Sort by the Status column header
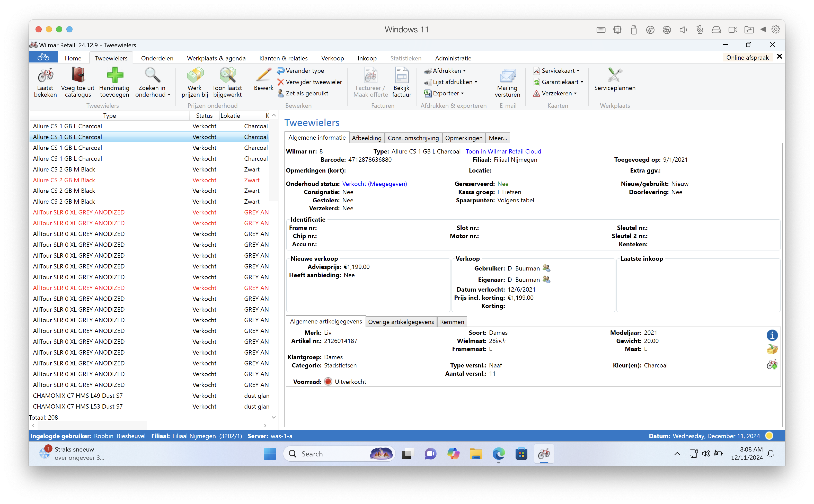Viewport: 814px width, 504px height. (204, 115)
